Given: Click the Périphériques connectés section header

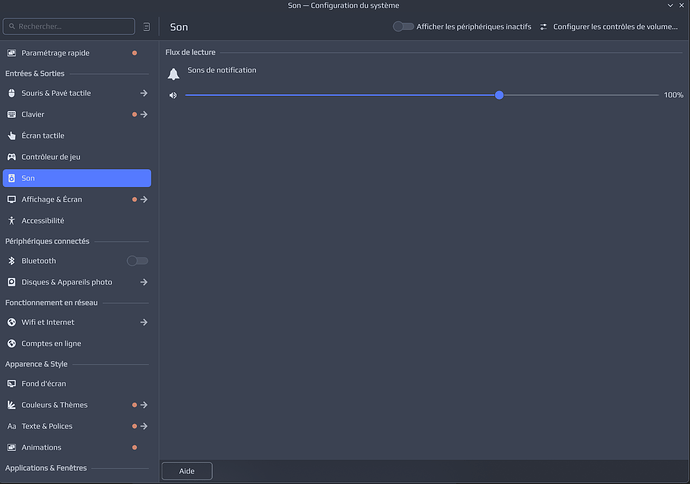Looking at the screenshot, I should [47, 241].
